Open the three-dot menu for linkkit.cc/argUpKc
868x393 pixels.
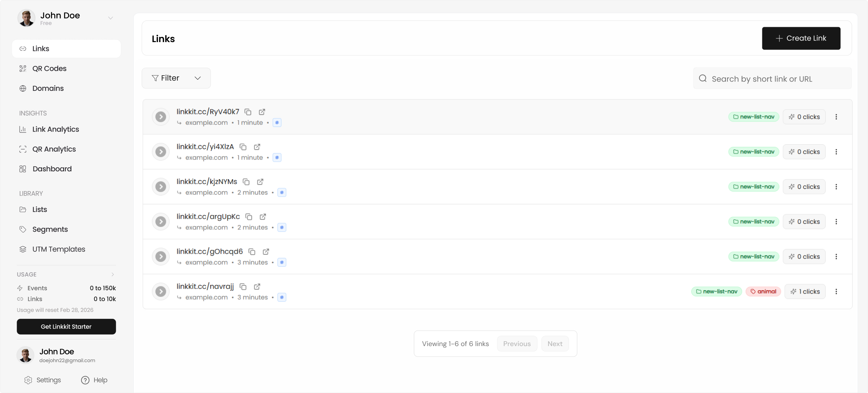tap(836, 221)
